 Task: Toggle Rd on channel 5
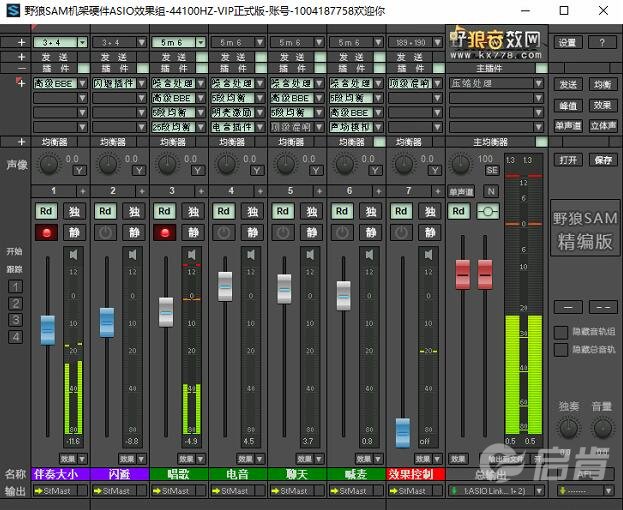tap(283, 211)
